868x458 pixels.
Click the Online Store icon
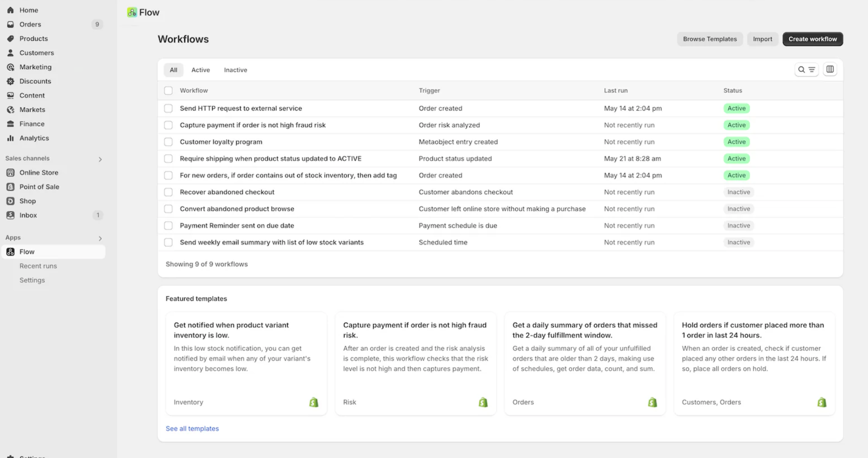point(11,173)
